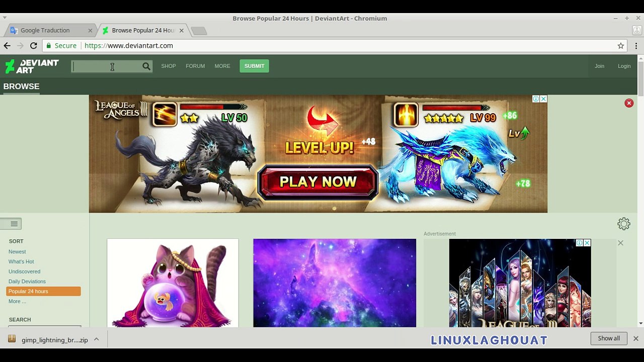
Task: Select Popular 24 hours sort option
Action: [44, 292]
